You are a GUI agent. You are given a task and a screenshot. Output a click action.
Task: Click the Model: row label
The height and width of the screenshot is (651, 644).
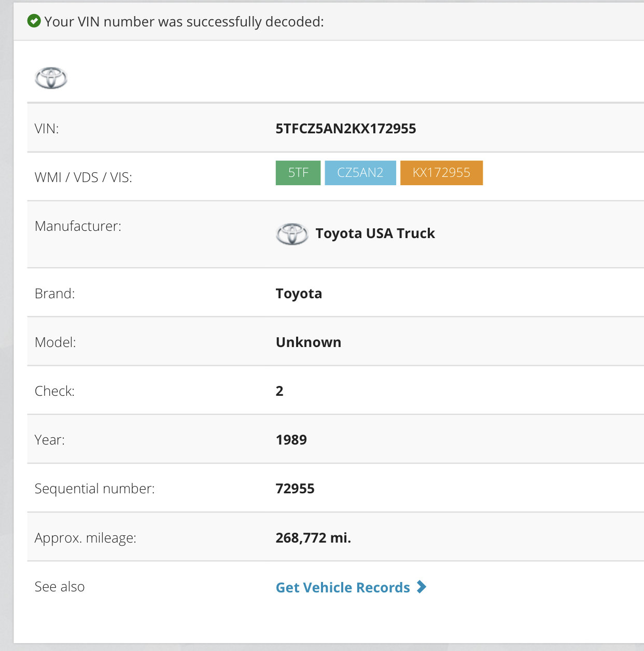point(55,342)
